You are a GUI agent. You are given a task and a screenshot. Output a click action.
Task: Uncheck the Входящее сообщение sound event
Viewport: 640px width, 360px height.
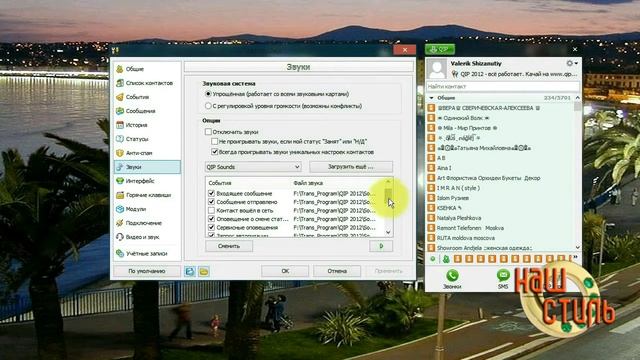point(211,193)
